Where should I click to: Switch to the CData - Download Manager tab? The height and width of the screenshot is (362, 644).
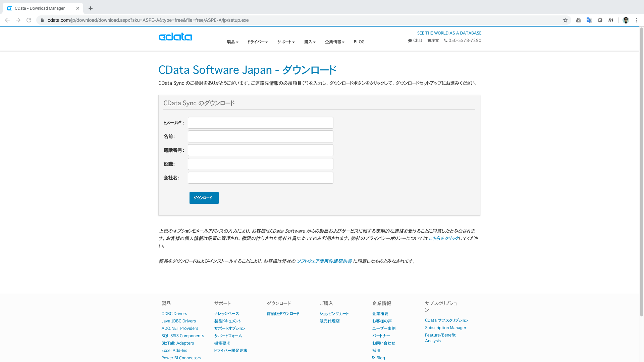point(40,8)
